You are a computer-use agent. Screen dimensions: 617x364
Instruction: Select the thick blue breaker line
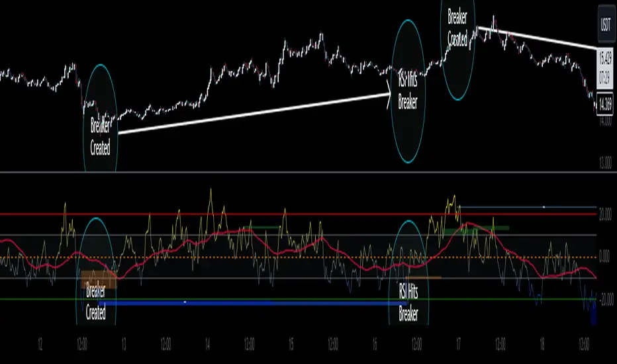point(253,303)
